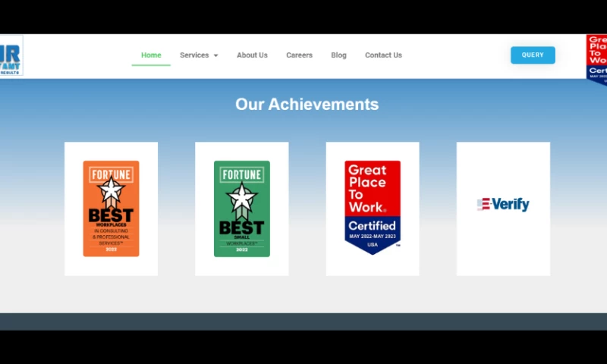Open the Services menu
The width and height of the screenshot is (607, 364).
[194, 55]
